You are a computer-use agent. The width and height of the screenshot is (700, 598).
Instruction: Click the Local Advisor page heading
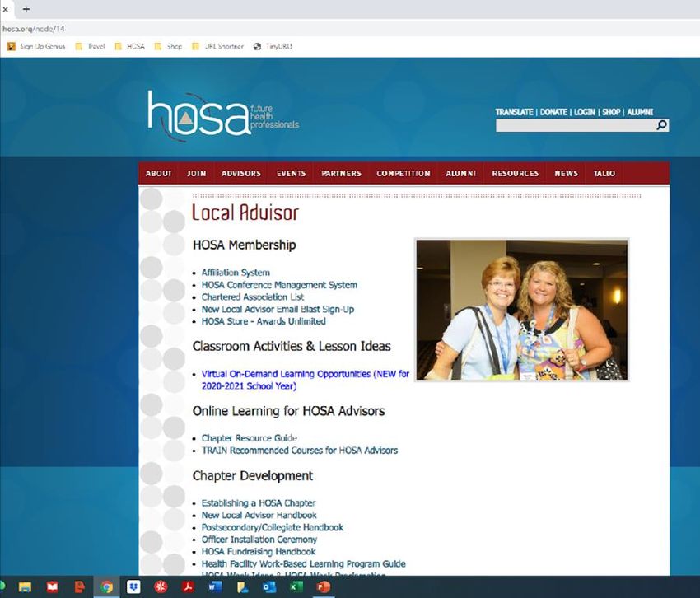coord(245,213)
